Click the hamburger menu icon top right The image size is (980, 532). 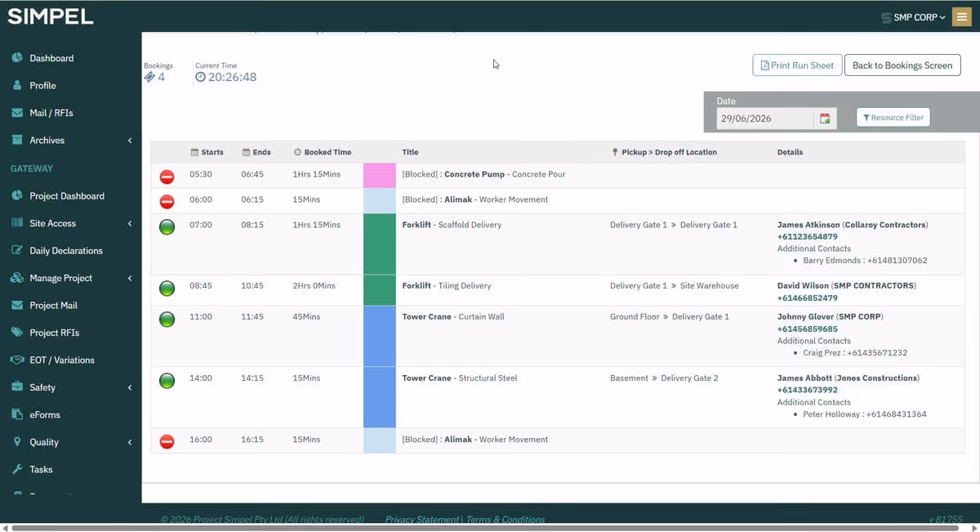click(962, 16)
